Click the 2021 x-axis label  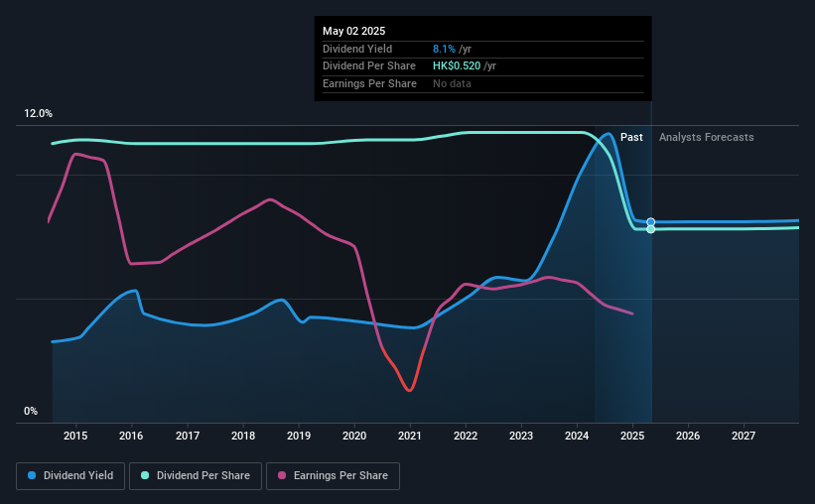tap(410, 436)
